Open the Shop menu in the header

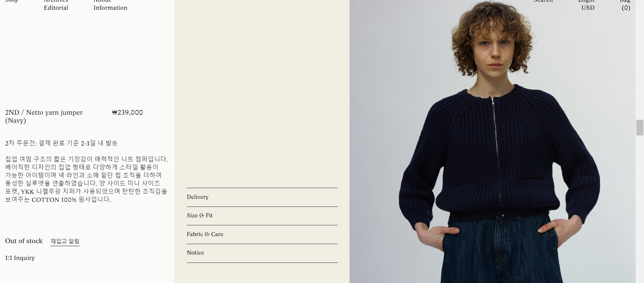[x=12, y=1]
